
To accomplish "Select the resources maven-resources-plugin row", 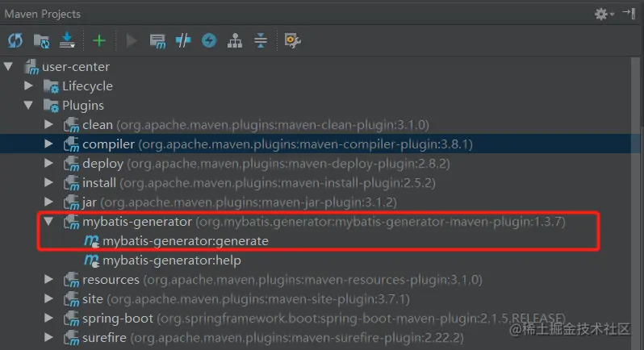I will 282,280.
